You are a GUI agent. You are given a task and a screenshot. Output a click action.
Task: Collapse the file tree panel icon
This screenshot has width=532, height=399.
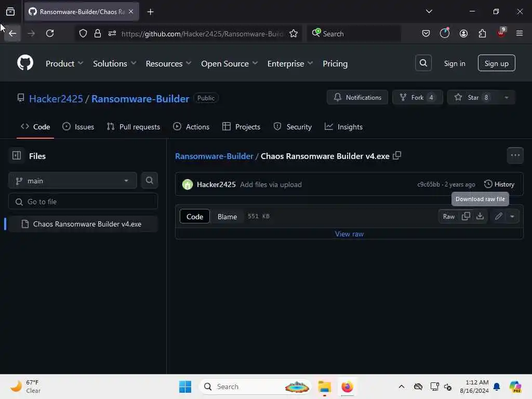(16, 156)
